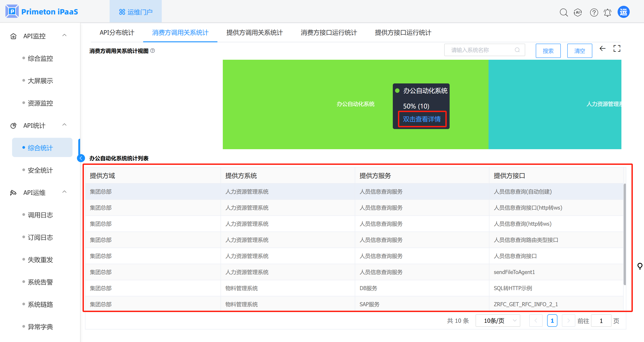Image resolution: width=644 pixels, height=342 pixels.
Task: Click the info icon beside 消费方调用关系统计视图
Action: 153,51
